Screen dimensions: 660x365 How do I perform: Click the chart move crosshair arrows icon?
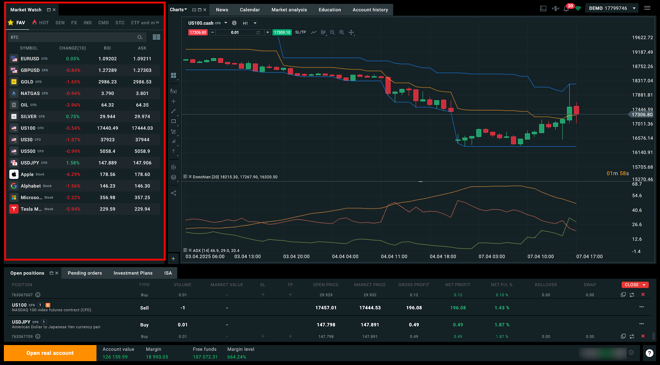tap(351, 32)
